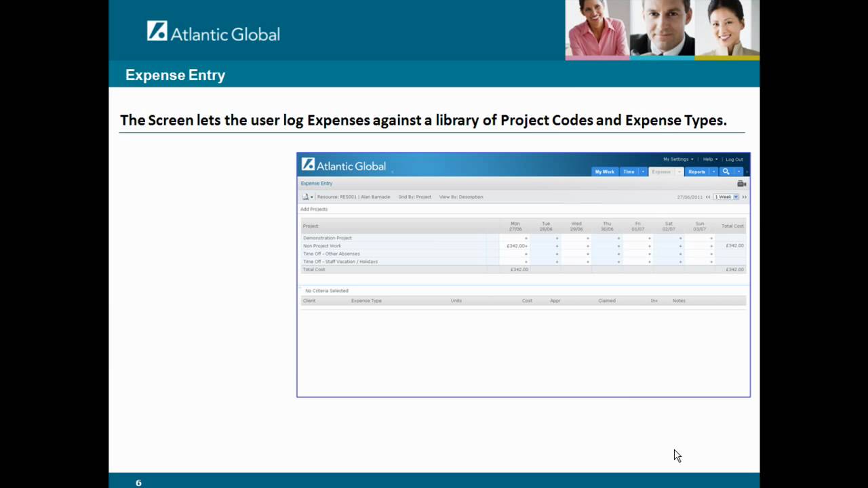The image size is (868, 488).
Task: Add expense for Demonstration Project on Sat 02/07
Action: pos(680,239)
